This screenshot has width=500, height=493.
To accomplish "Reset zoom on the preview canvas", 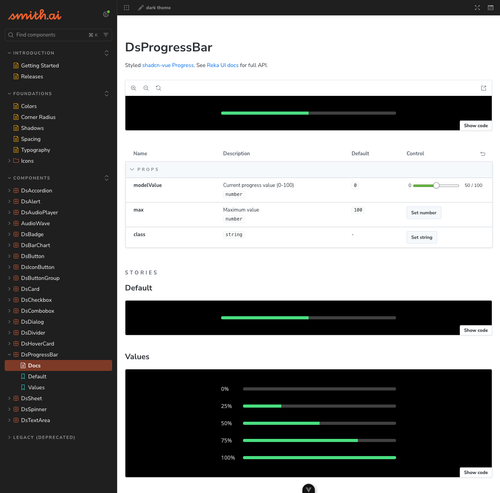I will 158,88.
